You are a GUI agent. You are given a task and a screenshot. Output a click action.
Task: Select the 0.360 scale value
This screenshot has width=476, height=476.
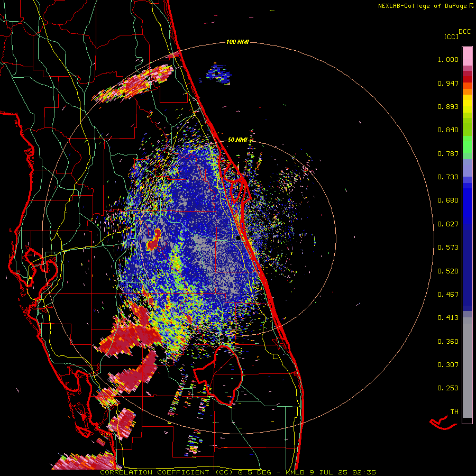coord(448,342)
